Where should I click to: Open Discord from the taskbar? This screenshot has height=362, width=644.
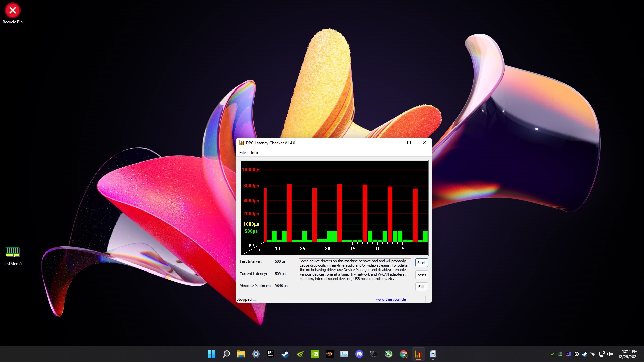pos(359,354)
